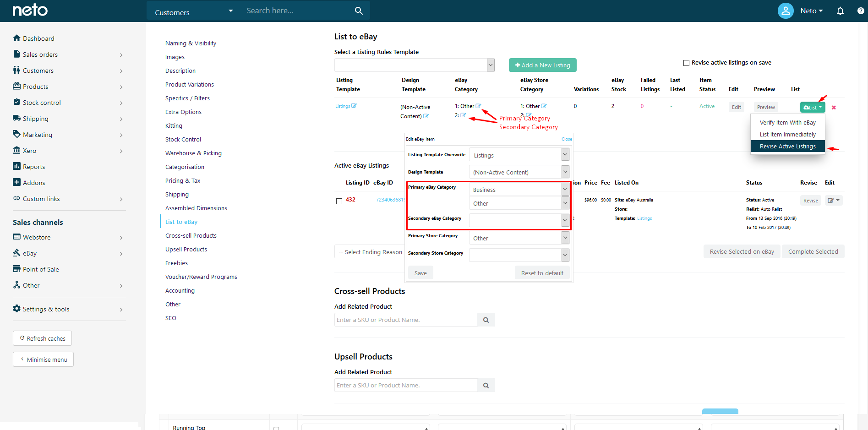Screen dimensions: 868x430
Task: Click the Addons plus icon
Action: [x=17, y=182]
